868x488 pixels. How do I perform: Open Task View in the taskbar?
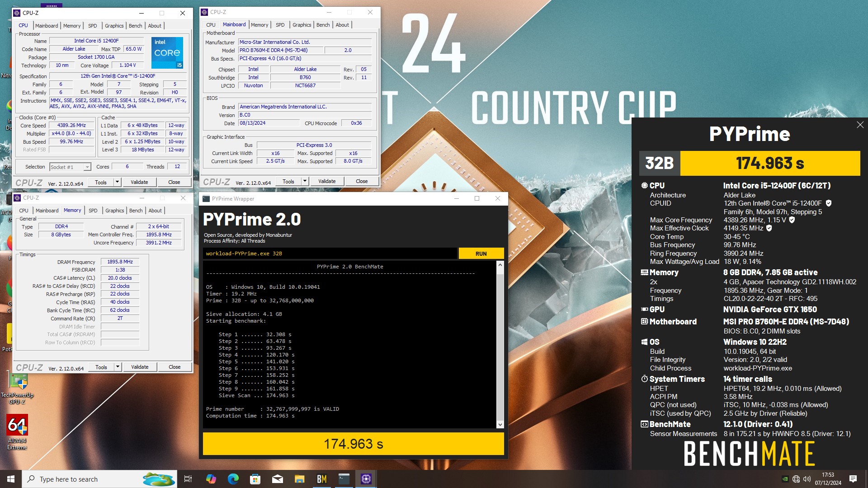click(188, 479)
